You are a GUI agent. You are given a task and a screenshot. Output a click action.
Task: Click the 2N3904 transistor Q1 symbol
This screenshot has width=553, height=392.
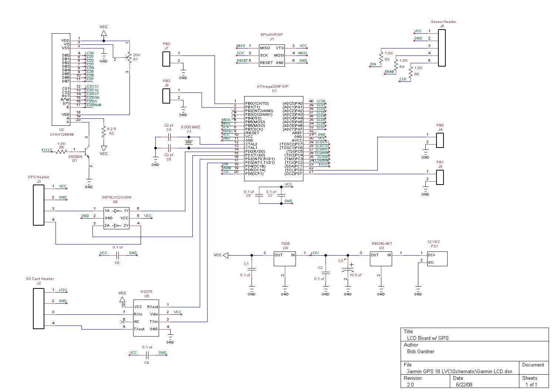(87, 151)
